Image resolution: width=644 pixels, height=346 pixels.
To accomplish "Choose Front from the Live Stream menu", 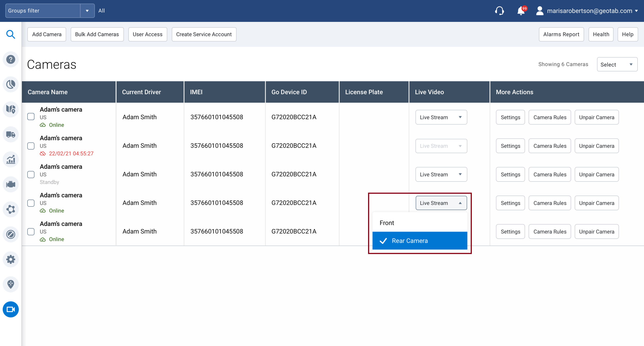I will 420,223.
